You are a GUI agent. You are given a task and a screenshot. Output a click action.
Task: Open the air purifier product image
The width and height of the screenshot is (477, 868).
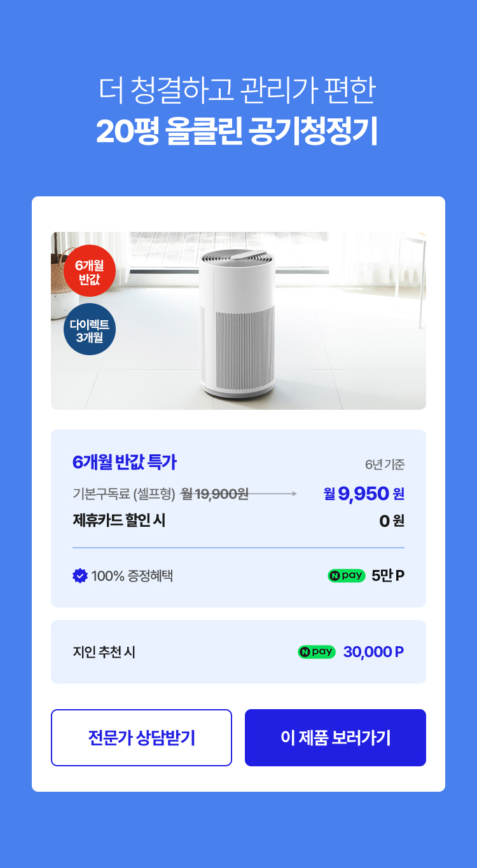pos(238,321)
